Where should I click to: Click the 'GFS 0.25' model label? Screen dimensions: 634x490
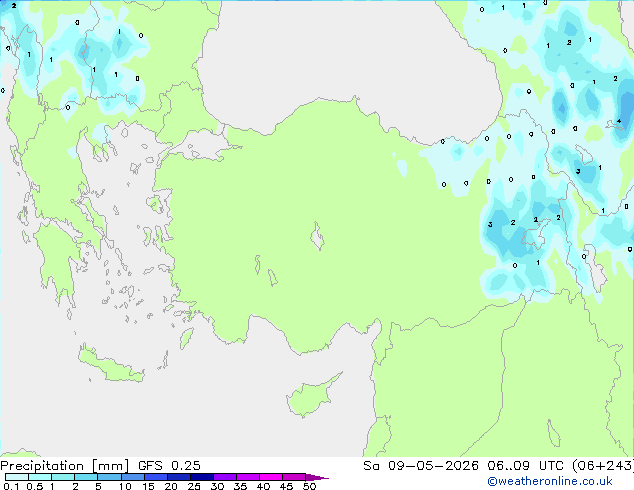click(x=169, y=466)
